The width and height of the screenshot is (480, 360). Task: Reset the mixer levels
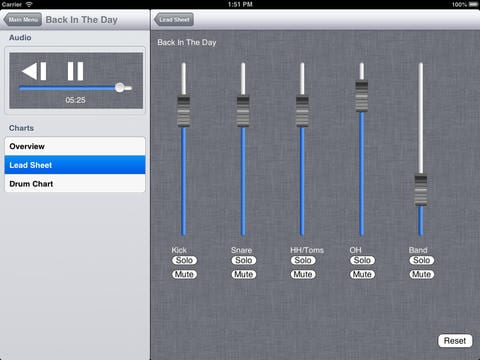[x=455, y=341]
